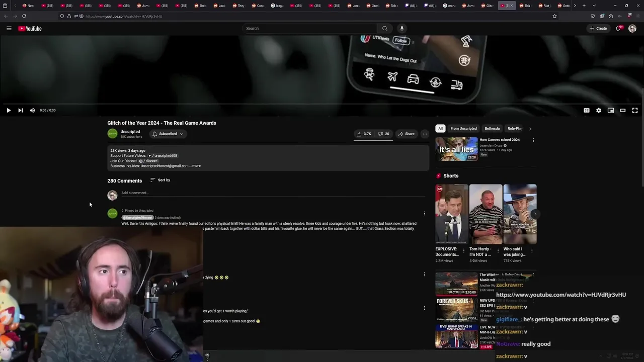Screen dimensions: 644x362
Task: Expand the Subscribed notification dropdown
Action: tap(168, 134)
